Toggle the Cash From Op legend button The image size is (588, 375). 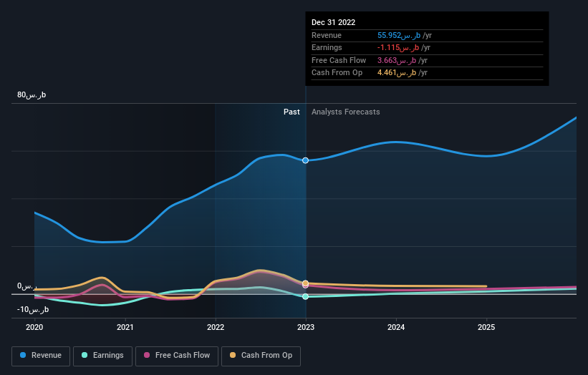click(261, 356)
